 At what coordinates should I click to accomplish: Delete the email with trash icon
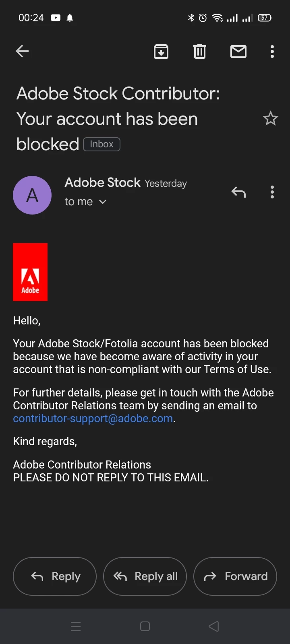click(x=200, y=52)
